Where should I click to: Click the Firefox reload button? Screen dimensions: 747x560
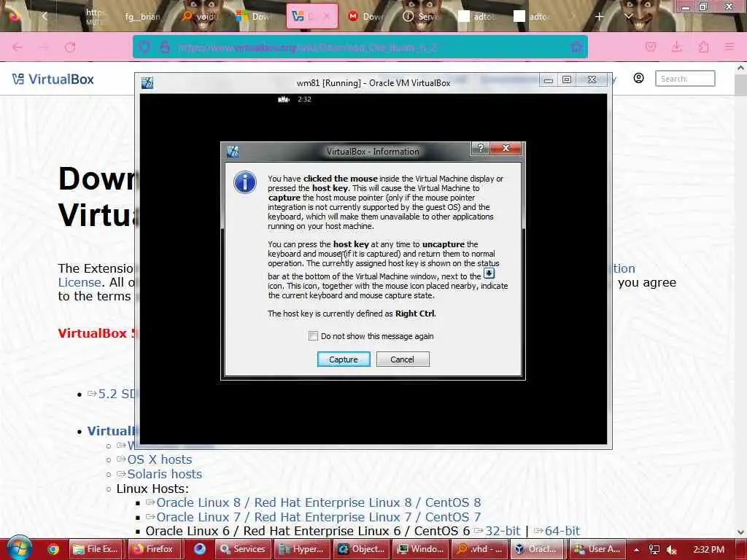coord(70,47)
